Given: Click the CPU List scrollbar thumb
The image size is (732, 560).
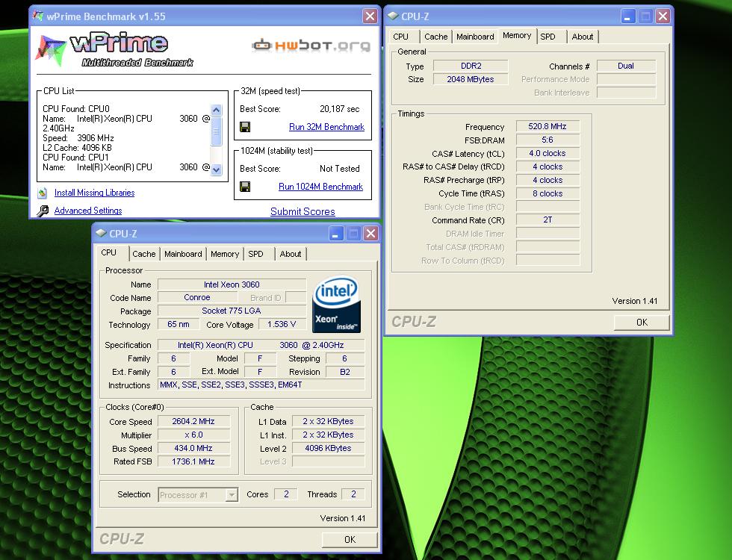Looking at the screenshot, I should [216, 131].
